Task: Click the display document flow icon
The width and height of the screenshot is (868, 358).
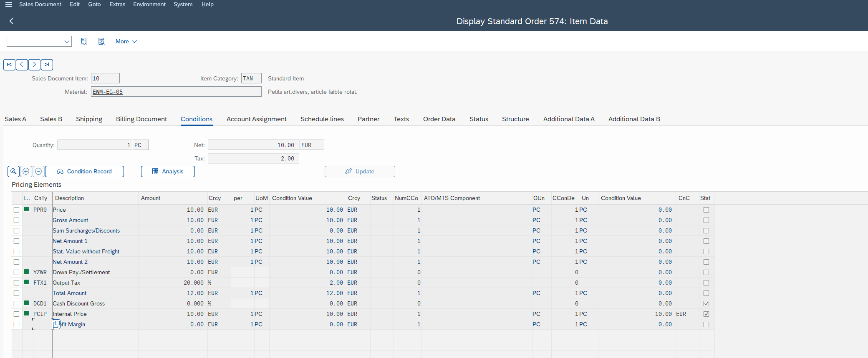Action: [x=101, y=41]
